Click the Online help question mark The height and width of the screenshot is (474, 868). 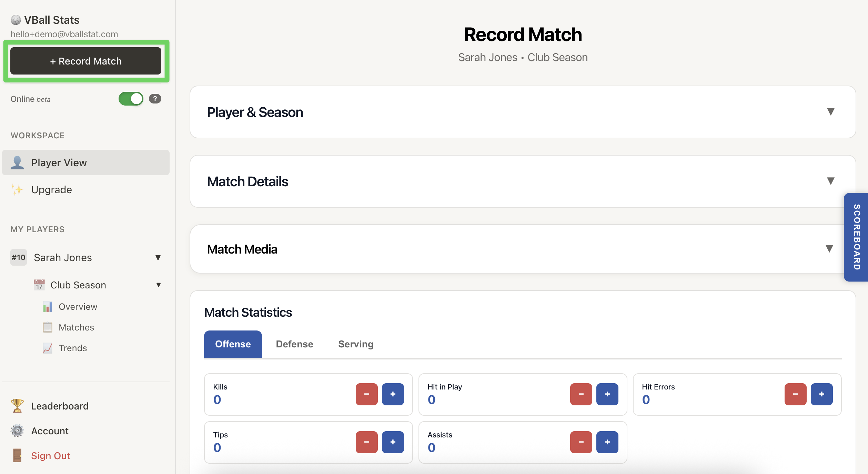[155, 99]
